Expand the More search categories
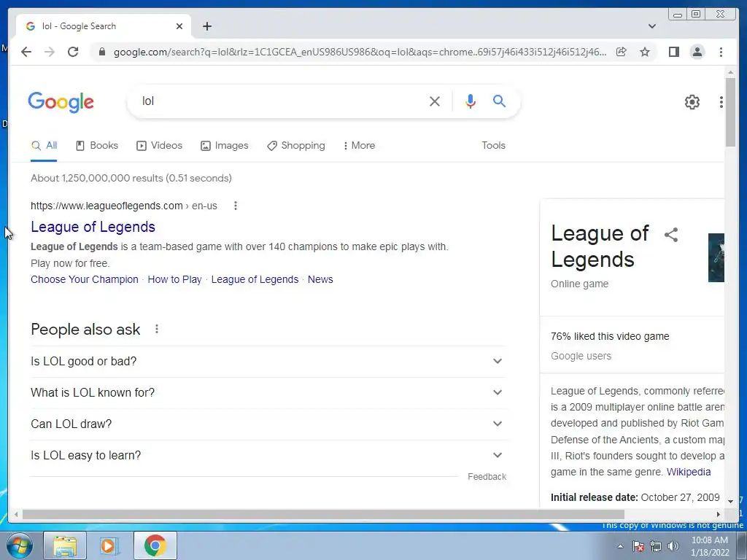This screenshot has height=560, width=747. click(x=359, y=146)
